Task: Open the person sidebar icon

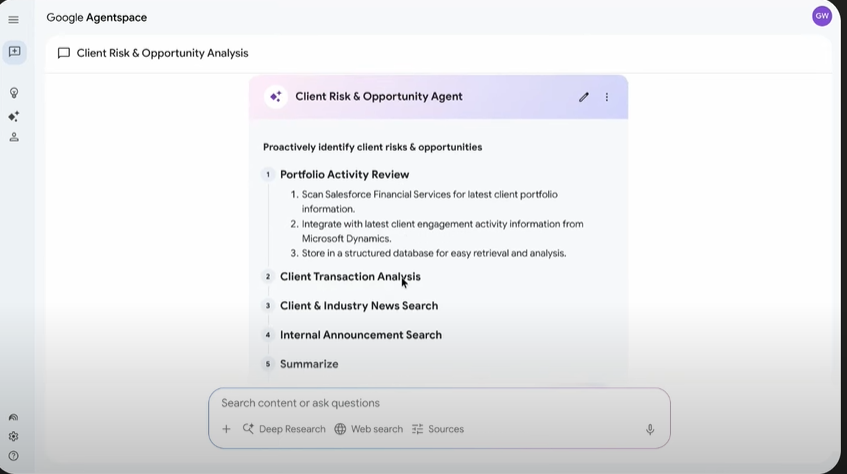Action: pos(14,137)
